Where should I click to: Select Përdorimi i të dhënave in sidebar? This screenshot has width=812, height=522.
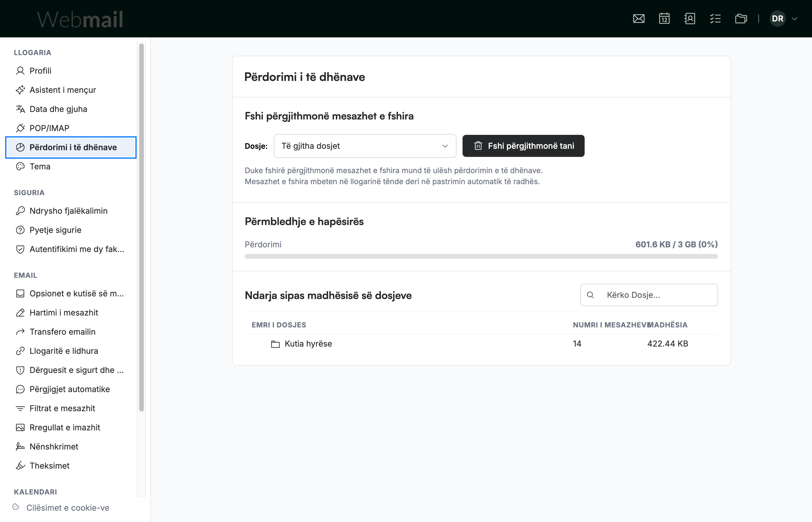71,147
